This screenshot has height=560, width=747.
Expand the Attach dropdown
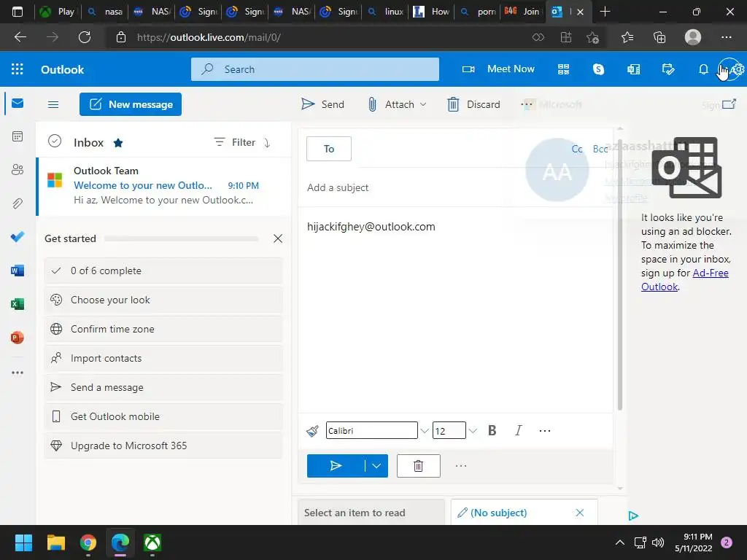[422, 104]
